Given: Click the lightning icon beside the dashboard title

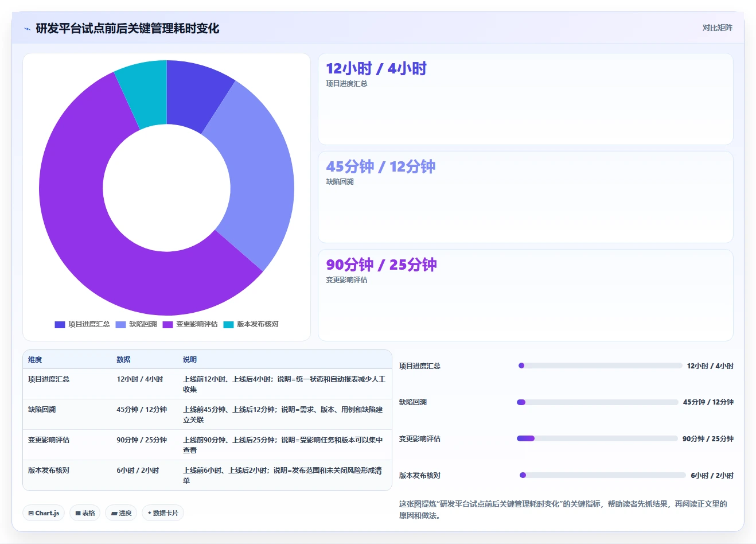Looking at the screenshot, I should click(28, 29).
